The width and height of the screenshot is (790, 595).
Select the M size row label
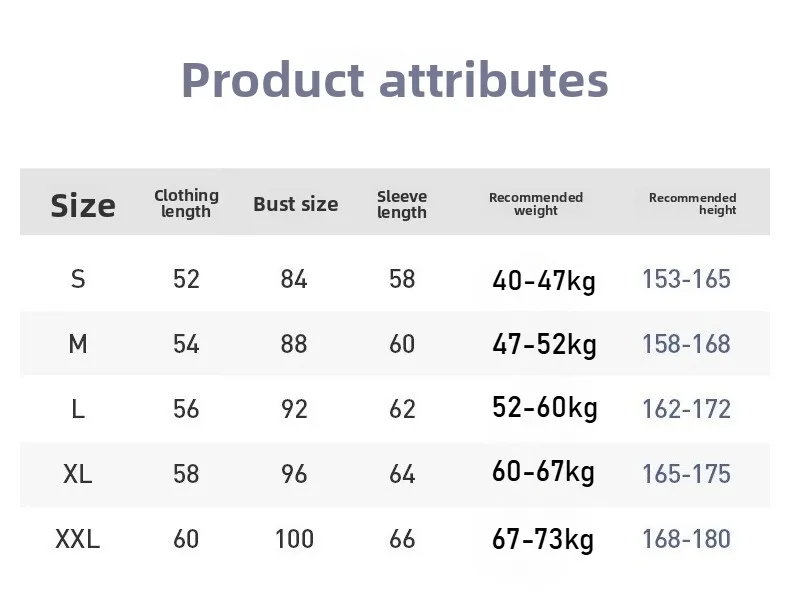78,344
